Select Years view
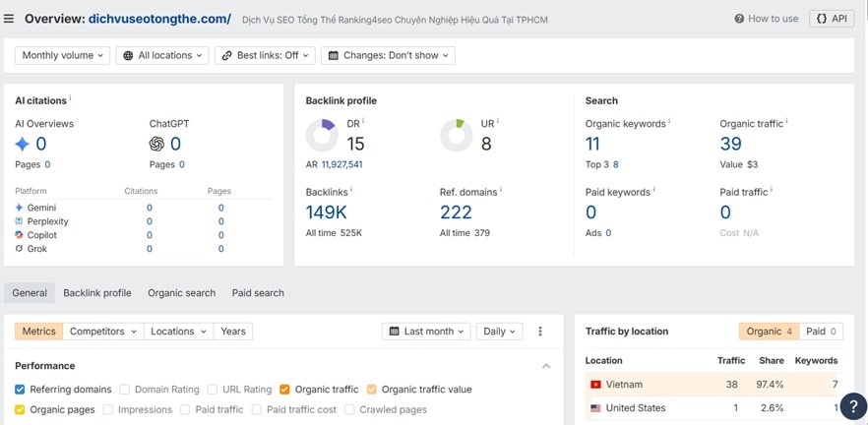The image size is (868, 425). tap(233, 332)
